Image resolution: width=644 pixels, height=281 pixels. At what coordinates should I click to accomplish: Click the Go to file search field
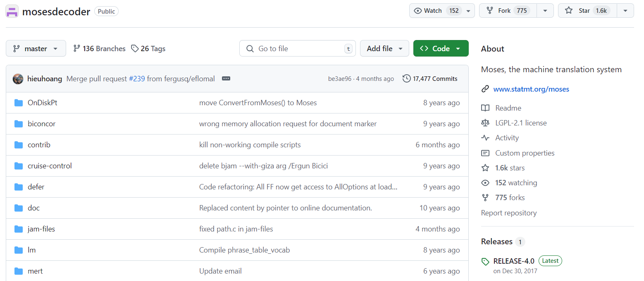click(298, 49)
